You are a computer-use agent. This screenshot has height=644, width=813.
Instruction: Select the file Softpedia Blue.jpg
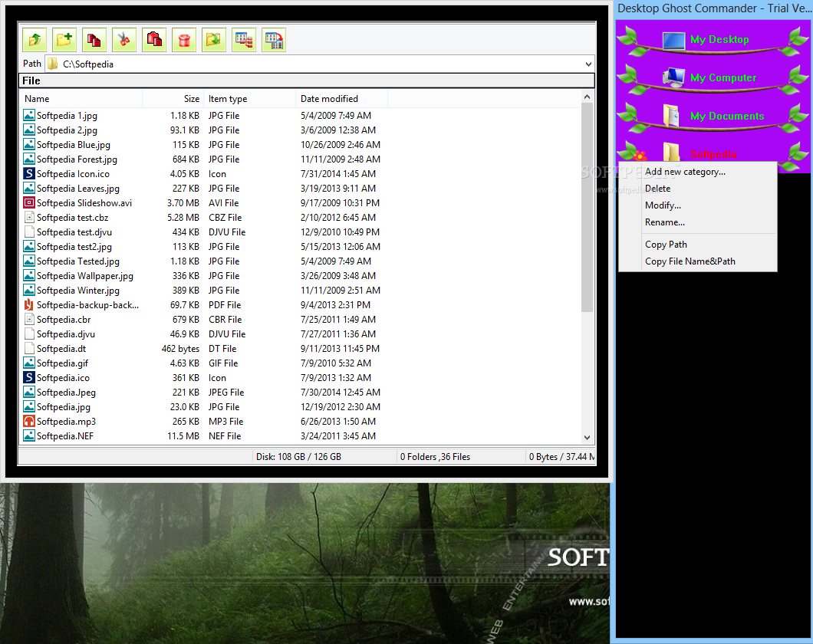[73, 145]
